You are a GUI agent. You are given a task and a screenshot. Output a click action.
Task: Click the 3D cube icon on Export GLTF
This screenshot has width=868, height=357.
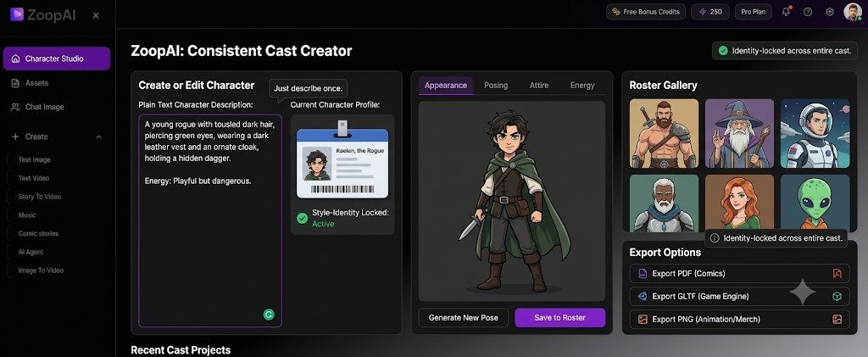[837, 296]
